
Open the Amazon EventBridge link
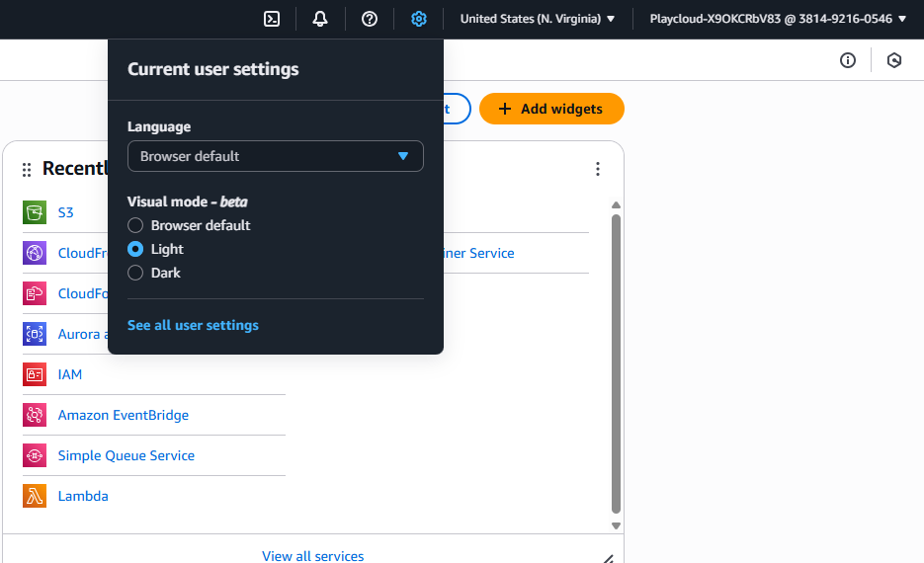pyautogui.click(x=124, y=415)
